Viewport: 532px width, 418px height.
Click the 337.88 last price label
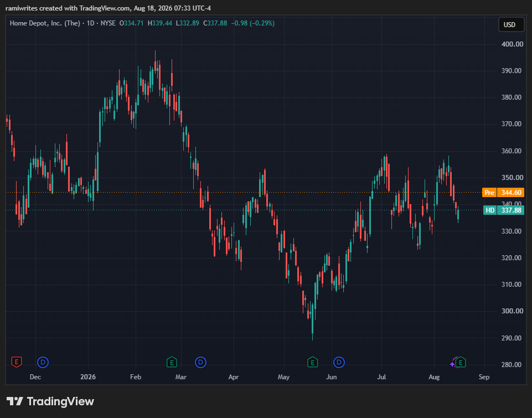511,210
